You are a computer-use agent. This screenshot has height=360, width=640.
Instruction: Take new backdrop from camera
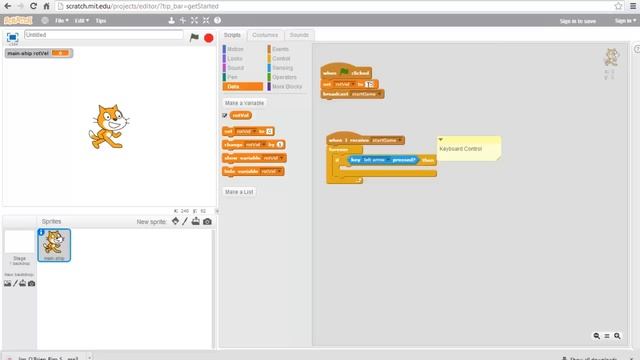pos(31,283)
